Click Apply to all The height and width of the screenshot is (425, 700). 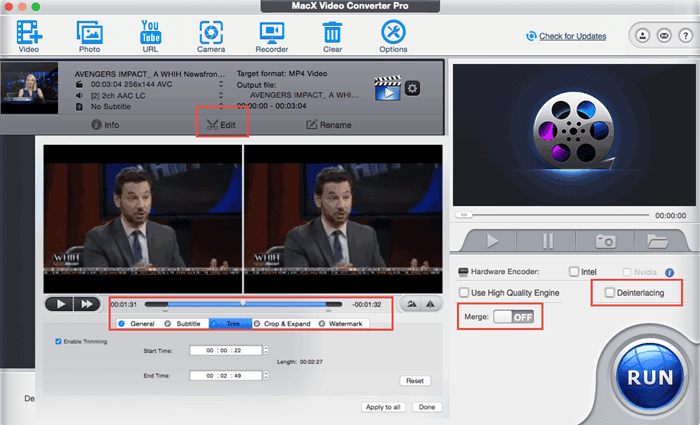(383, 407)
